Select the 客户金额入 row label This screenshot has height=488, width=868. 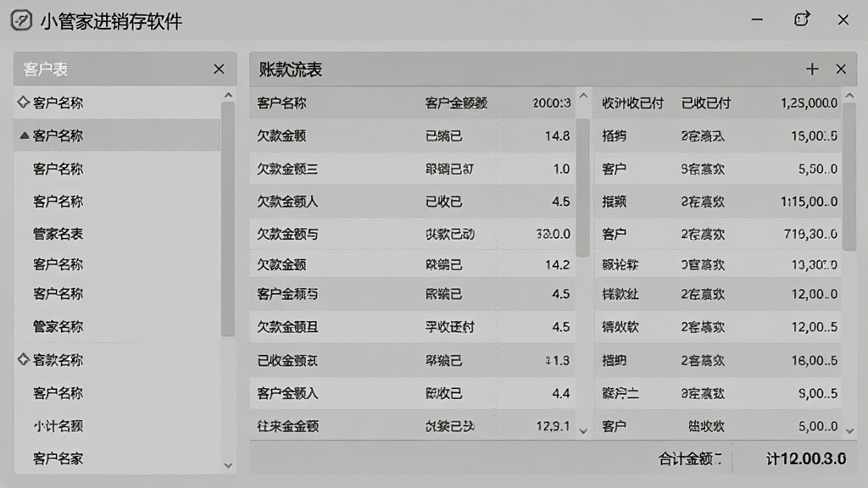pos(287,393)
